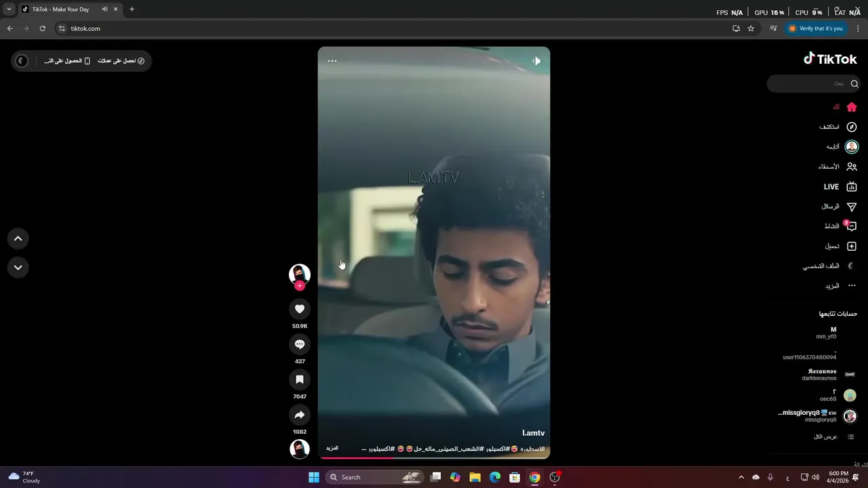Click See all (عرض الكل) following accounts
Image resolution: width=868 pixels, height=488 pixels.
(833, 437)
